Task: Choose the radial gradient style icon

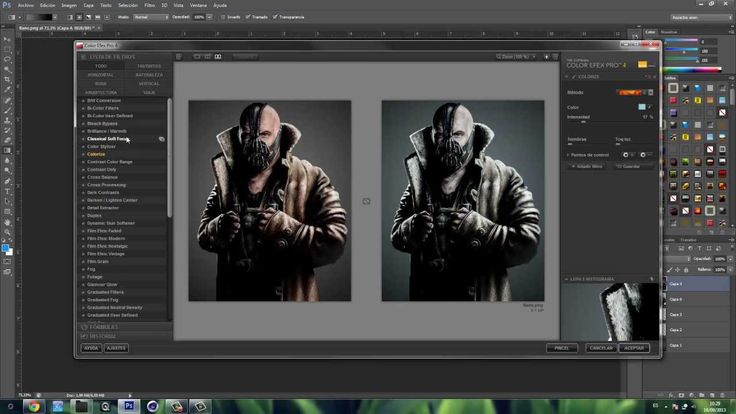Action: [x=79, y=17]
